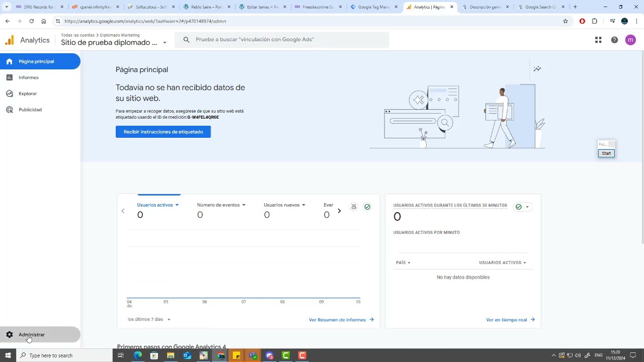Open Windows Start menu
This screenshot has height=362, width=644.
tap(8, 355)
